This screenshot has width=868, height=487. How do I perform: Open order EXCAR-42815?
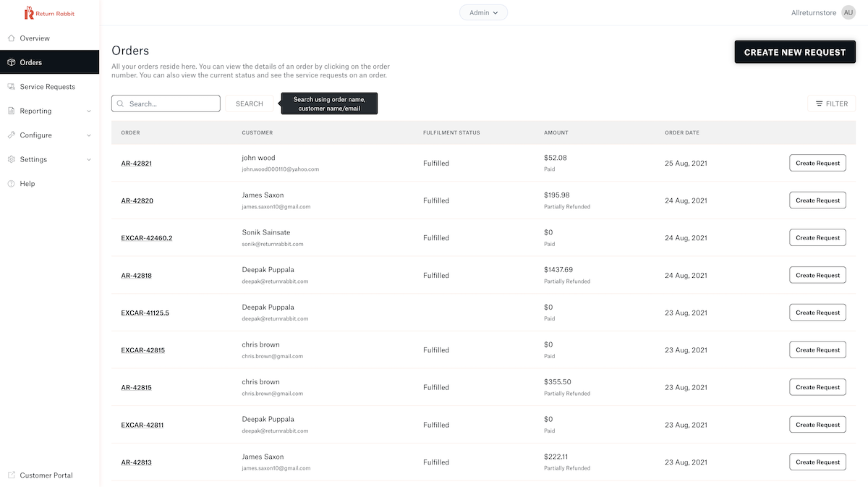coord(142,350)
